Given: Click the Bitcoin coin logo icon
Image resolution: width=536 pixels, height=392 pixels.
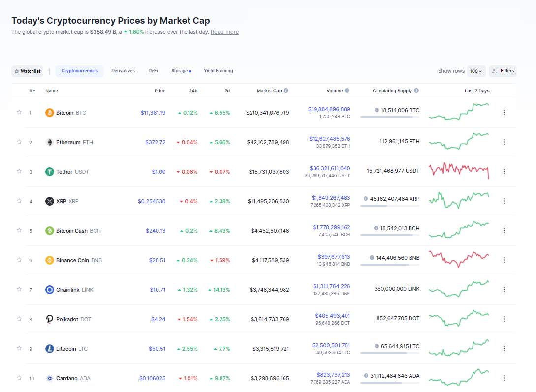Looking at the screenshot, I should [x=50, y=113].
